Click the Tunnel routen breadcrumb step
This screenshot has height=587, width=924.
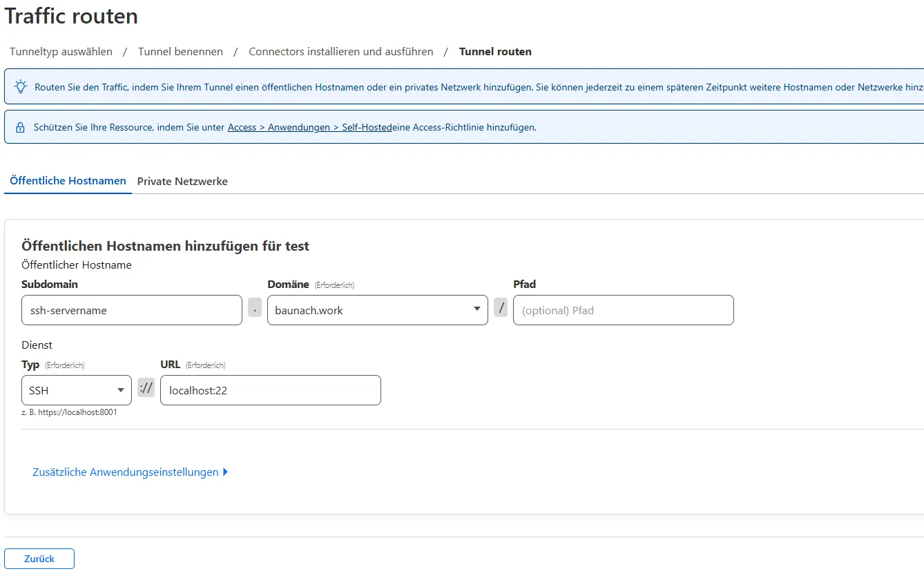pyautogui.click(x=495, y=52)
